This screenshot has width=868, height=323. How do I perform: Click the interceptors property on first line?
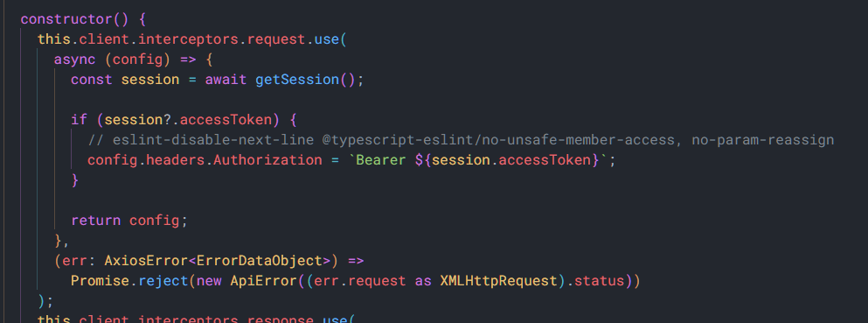pyautogui.click(x=188, y=39)
